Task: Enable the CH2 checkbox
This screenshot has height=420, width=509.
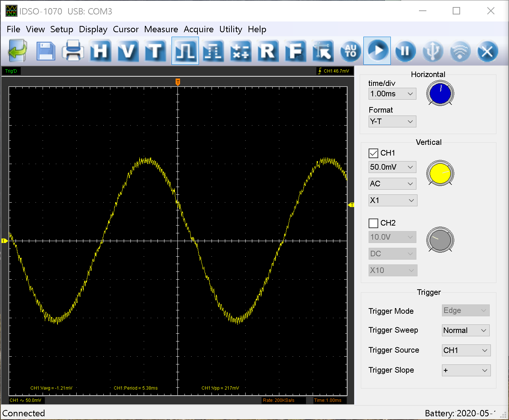Action: [x=373, y=223]
